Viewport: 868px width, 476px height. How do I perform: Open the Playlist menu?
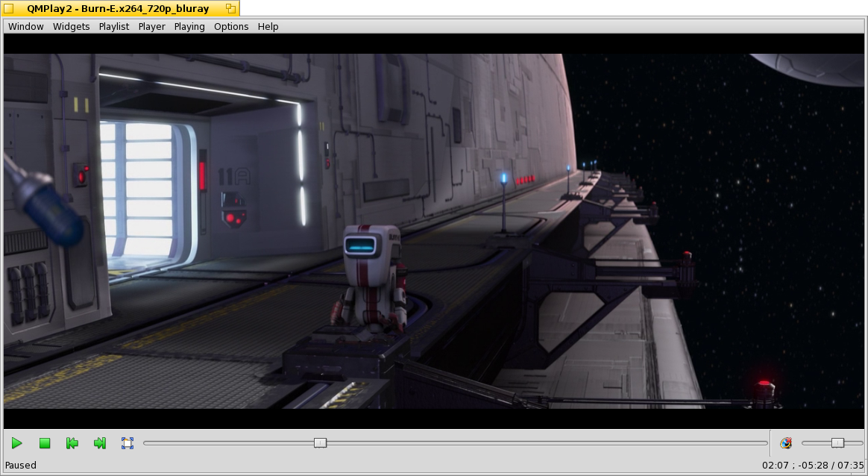(114, 27)
